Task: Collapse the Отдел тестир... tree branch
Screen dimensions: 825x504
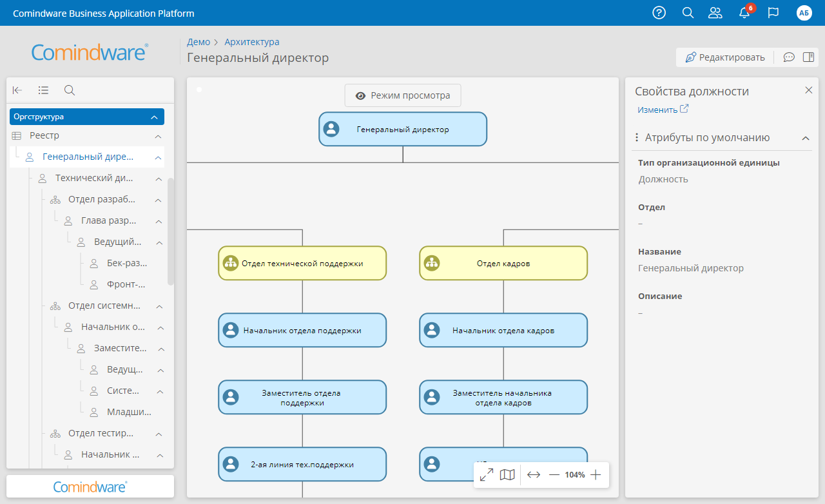Action: 159,434
